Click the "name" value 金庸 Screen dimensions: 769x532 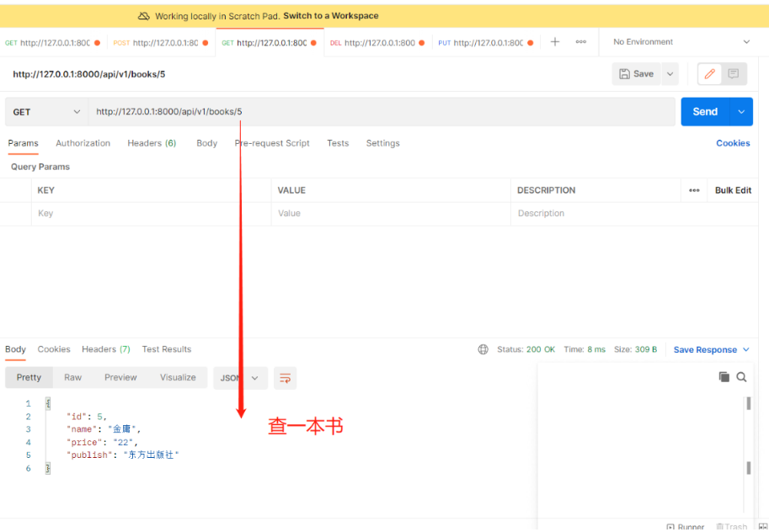point(122,429)
